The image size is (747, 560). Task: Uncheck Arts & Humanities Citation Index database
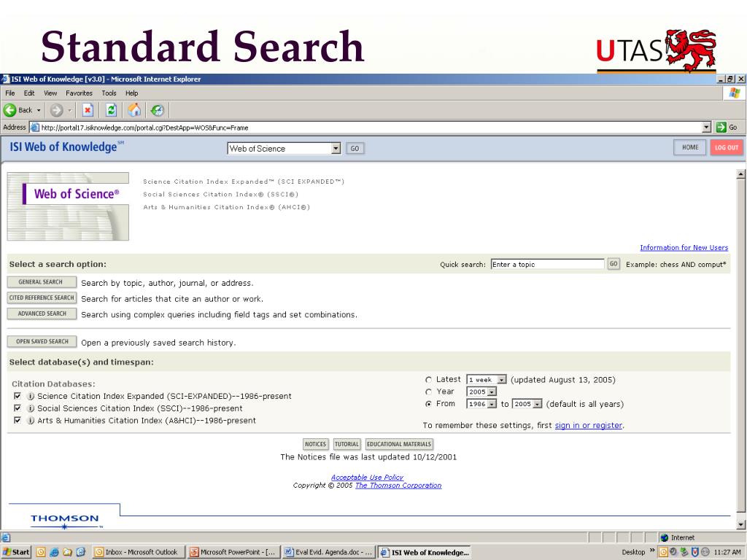tap(18, 421)
